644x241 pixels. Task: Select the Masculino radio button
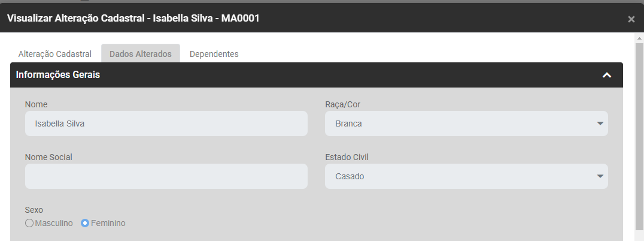[x=29, y=223]
